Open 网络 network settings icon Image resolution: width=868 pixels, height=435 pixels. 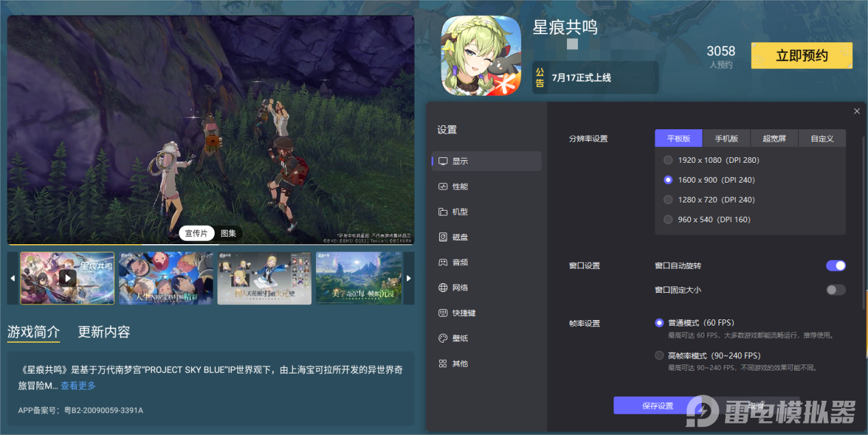443,288
